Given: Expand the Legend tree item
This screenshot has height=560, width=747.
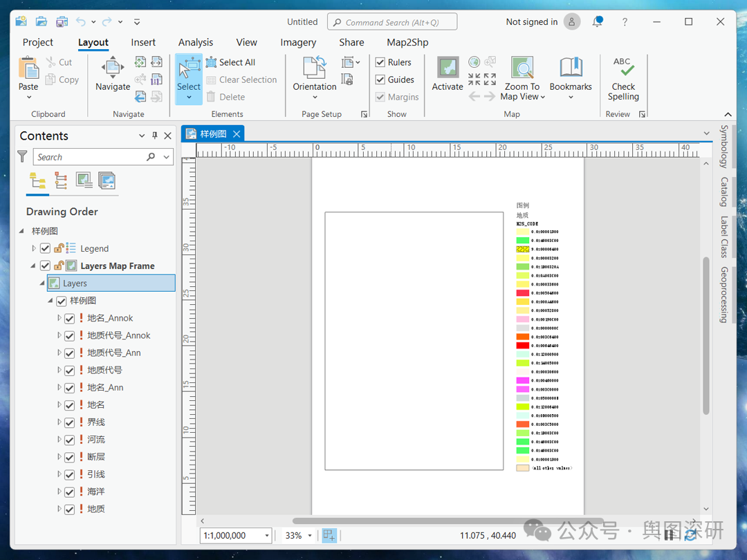Looking at the screenshot, I should (33, 248).
